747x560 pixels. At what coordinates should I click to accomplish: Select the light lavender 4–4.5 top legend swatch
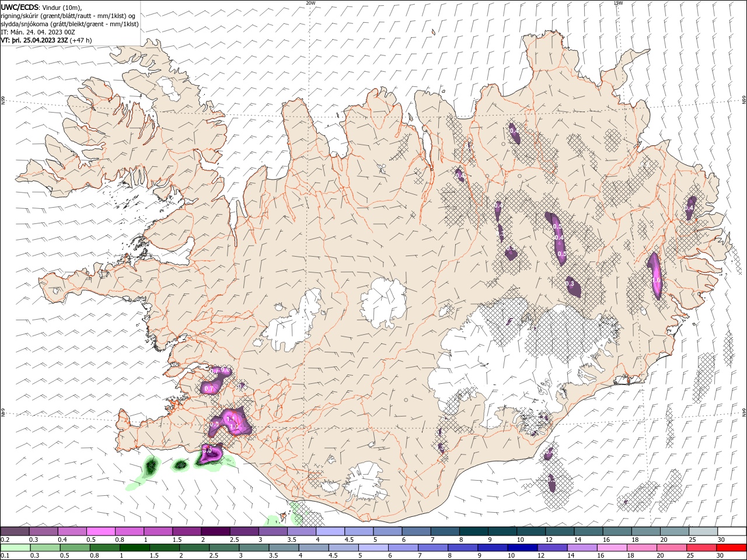[x=330, y=531]
